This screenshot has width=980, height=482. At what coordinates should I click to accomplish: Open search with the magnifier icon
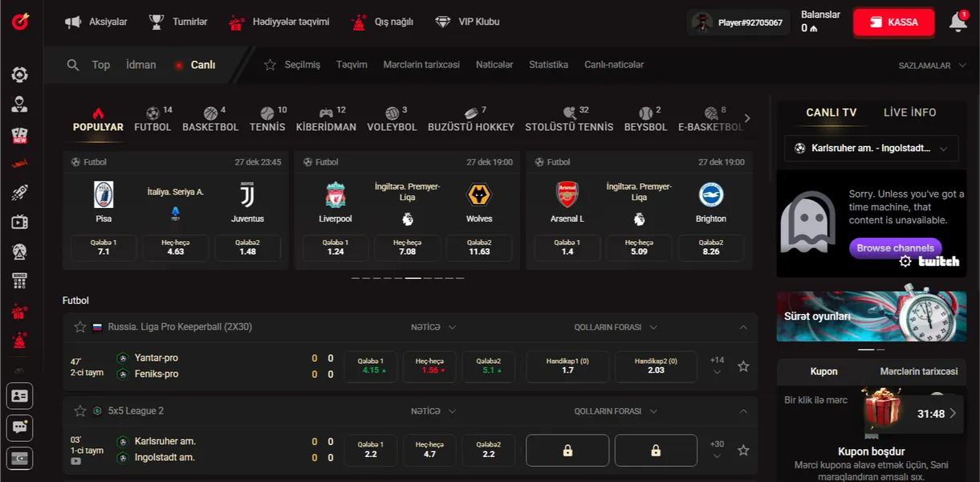(x=73, y=65)
